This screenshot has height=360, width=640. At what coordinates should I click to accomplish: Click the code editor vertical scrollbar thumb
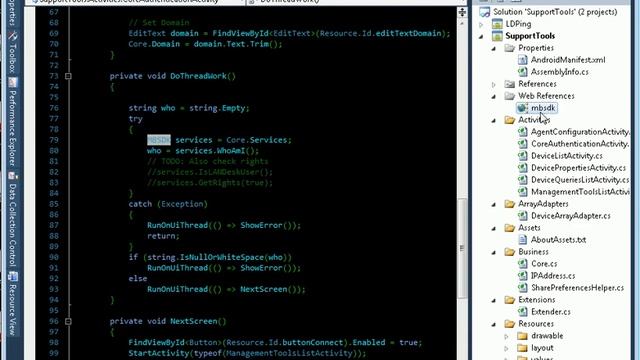coord(462,248)
